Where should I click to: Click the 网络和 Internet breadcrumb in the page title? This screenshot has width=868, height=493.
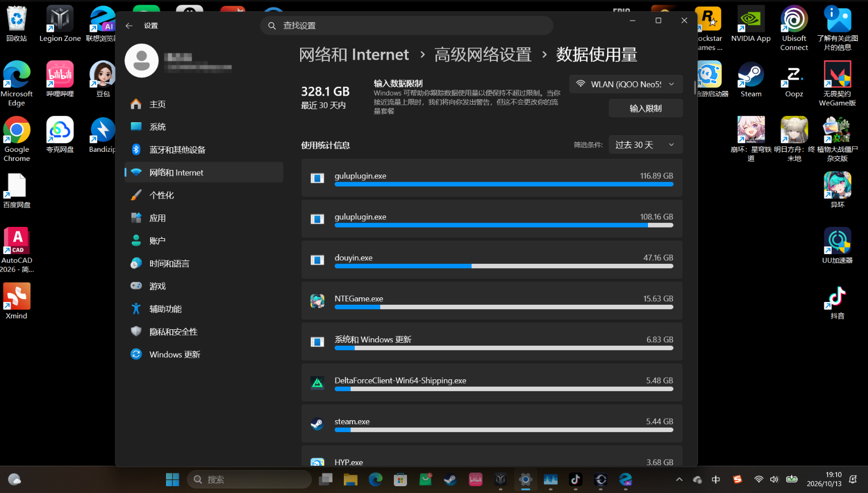click(354, 55)
